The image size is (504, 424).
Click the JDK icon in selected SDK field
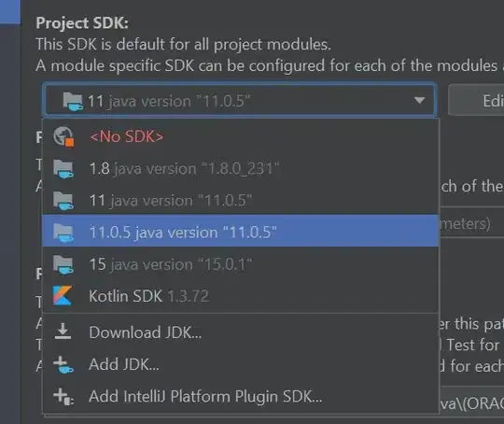tap(73, 102)
